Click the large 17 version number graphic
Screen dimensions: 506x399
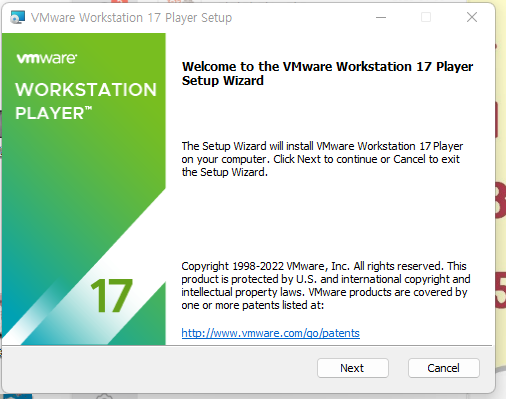112,295
